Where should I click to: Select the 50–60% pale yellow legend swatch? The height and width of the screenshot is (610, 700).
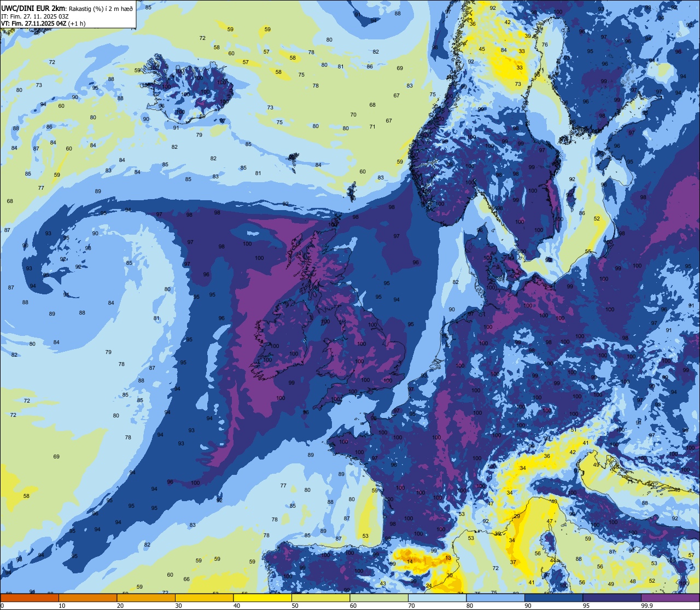coord(320,597)
